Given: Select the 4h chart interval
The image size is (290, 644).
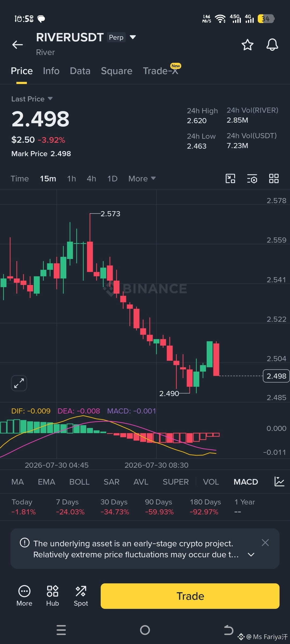Looking at the screenshot, I should [x=91, y=179].
